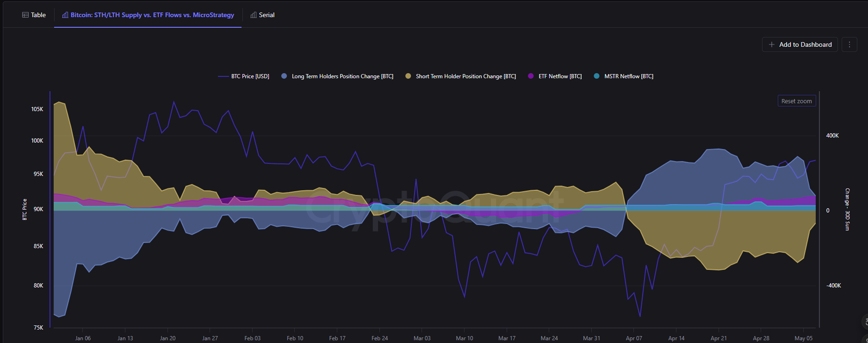Click the BTC Price line marker in legend

pos(223,76)
